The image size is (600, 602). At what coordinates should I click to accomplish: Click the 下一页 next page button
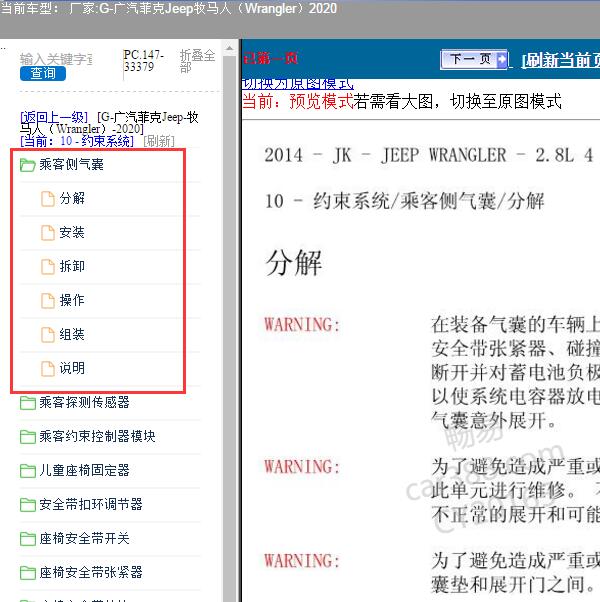[474, 60]
